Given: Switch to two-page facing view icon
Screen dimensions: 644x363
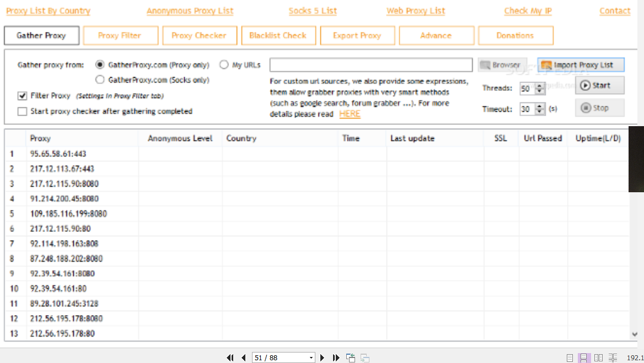Looking at the screenshot, I should pos(598,358).
